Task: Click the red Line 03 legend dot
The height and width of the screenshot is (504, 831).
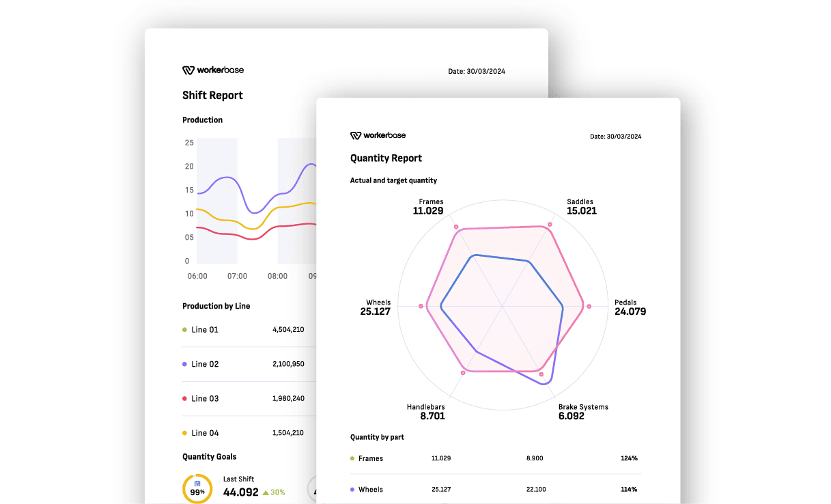Action: [184, 398]
